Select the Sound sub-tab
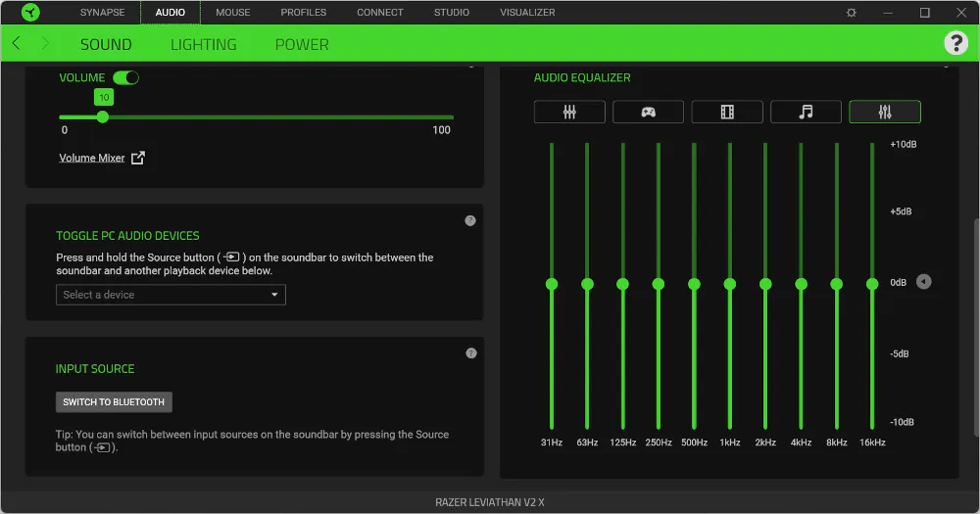Screen dimensions: 980x514 [106, 44]
